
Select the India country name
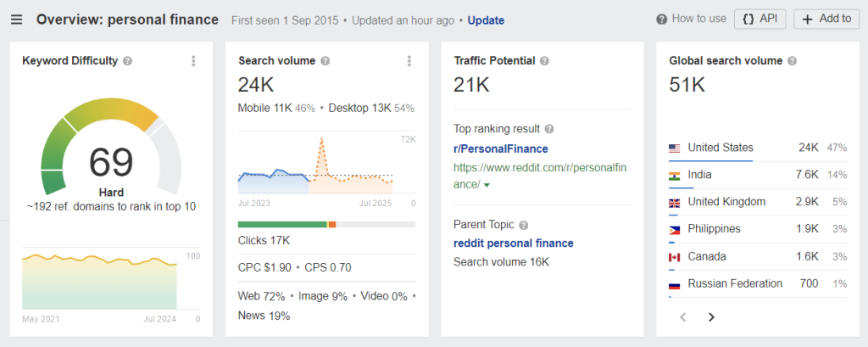pyautogui.click(x=699, y=175)
